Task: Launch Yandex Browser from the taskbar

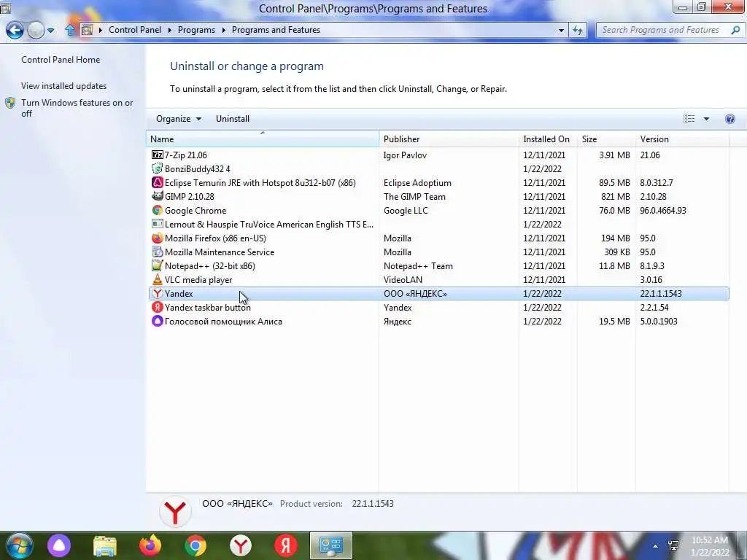Action: (241, 545)
